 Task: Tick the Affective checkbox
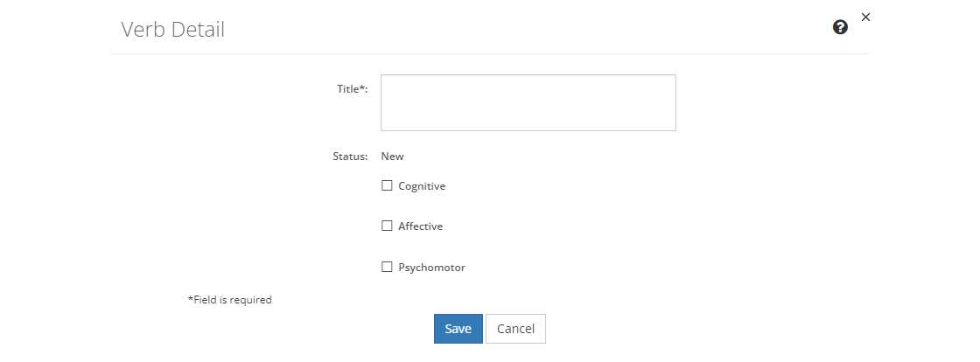[387, 226]
